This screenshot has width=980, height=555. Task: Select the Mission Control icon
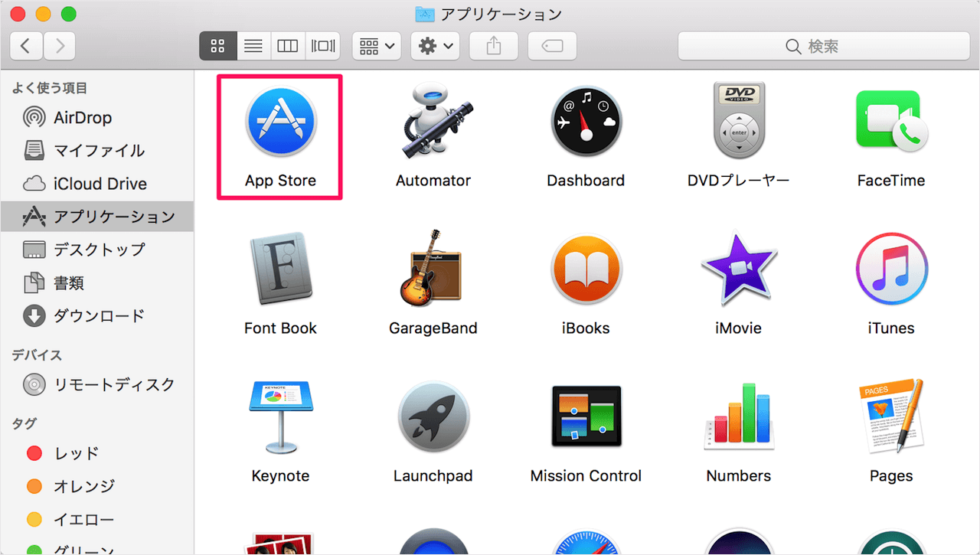(586, 416)
